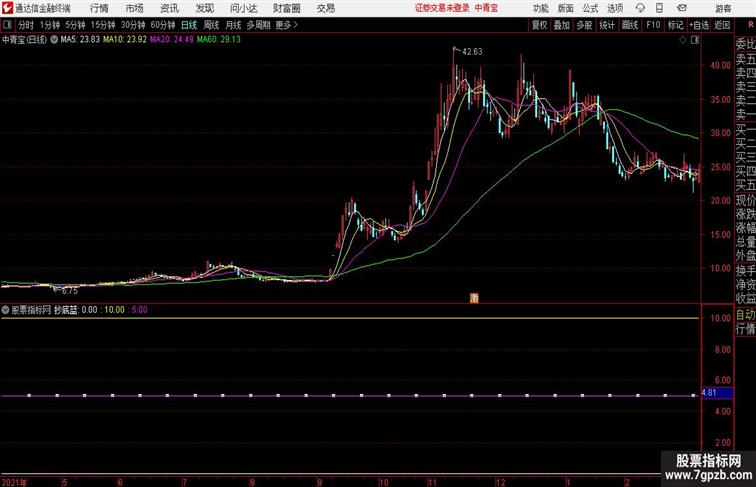The image size is (756, 487).
Task: Click the 6.75 low price label
Action: coord(70,291)
